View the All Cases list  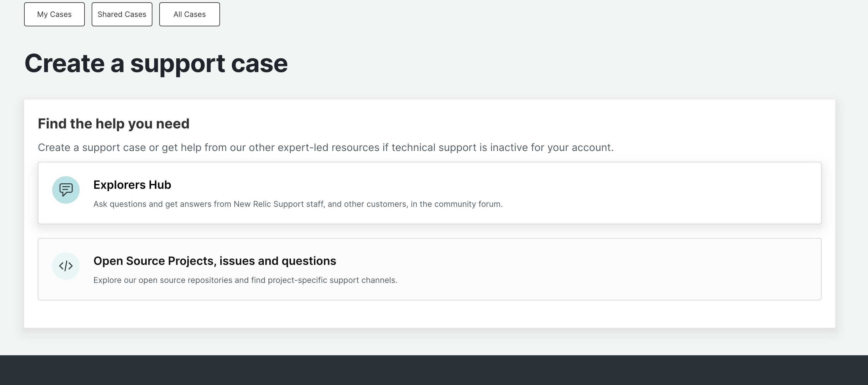pos(189,14)
